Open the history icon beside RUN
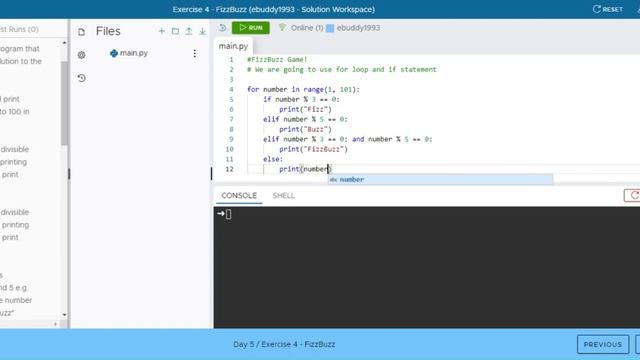640x360 pixels. (222, 28)
